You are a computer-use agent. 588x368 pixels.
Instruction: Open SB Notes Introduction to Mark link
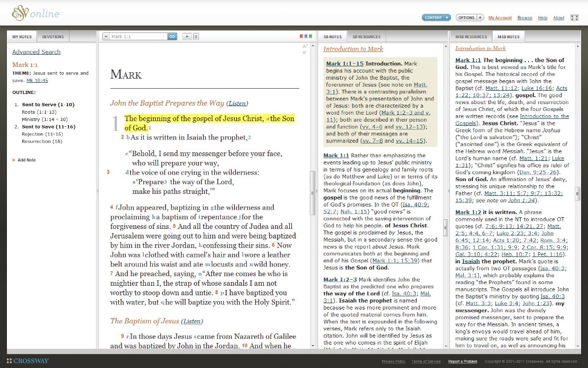coord(353,49)
